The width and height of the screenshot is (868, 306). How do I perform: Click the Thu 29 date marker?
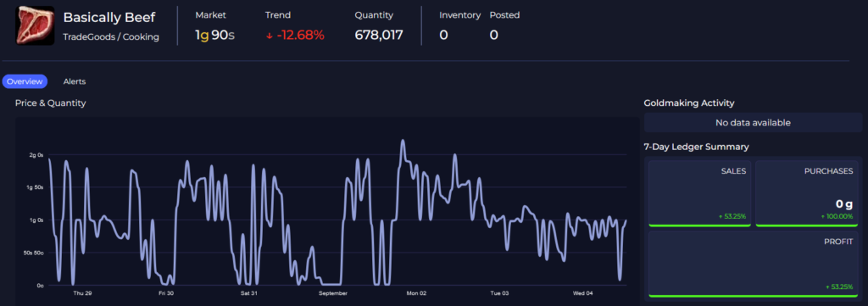[x=82, y=293]
